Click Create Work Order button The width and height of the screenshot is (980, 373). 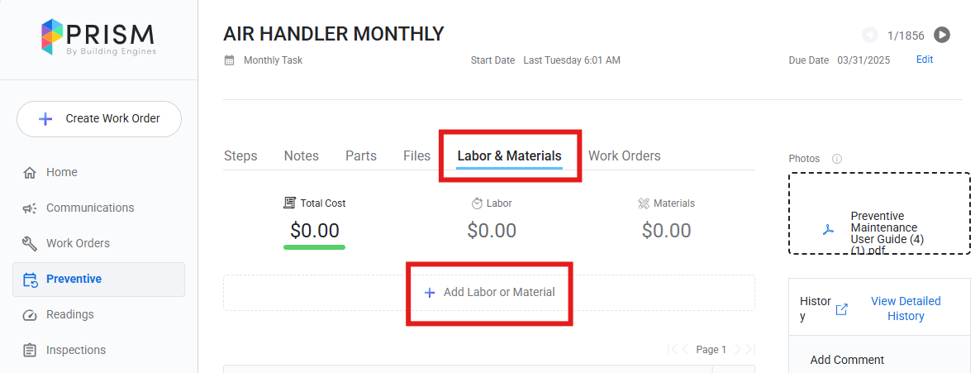click(x=99, y=119)
